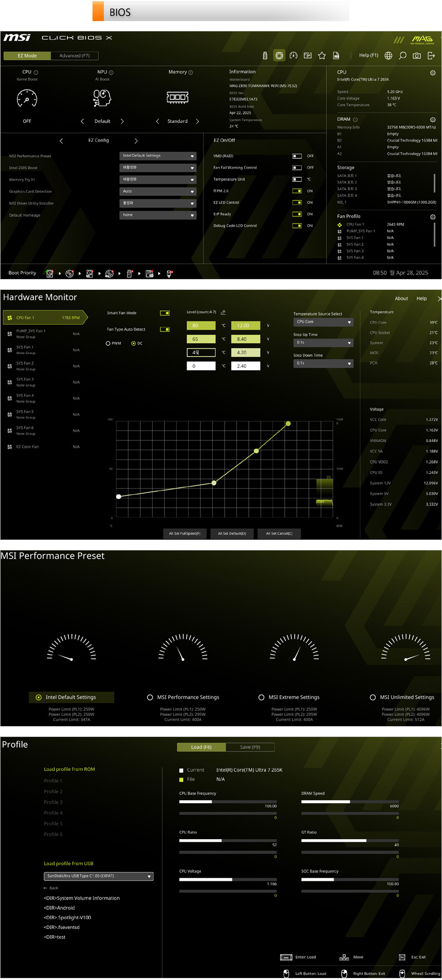The height and width of the screenshot is (980, 442).
Task: Take a screenshot with the camera icon
Action: 417,56
